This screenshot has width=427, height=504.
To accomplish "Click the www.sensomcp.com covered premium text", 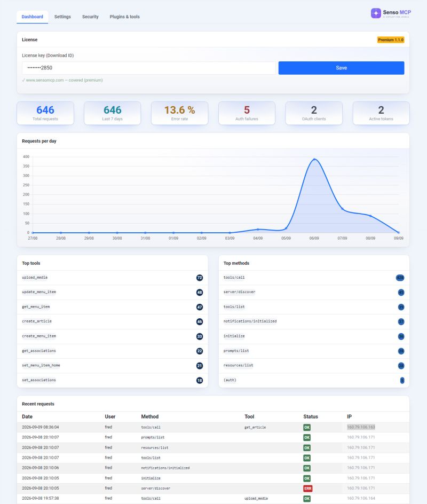I will click(62, 81).
